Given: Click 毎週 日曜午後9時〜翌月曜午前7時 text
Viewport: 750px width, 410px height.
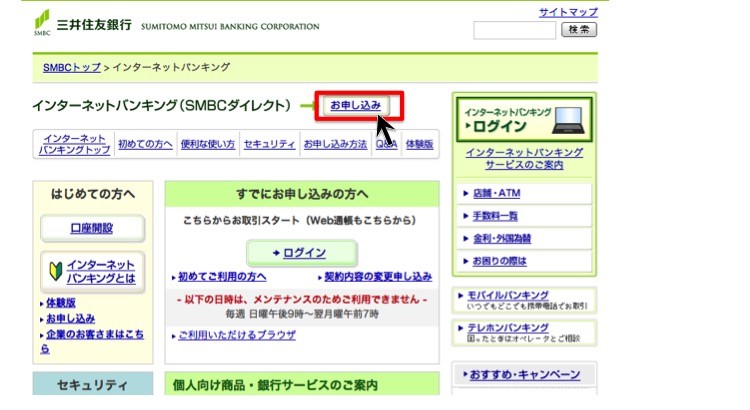Looking at the screenshot, I should [x=302, y=314].
